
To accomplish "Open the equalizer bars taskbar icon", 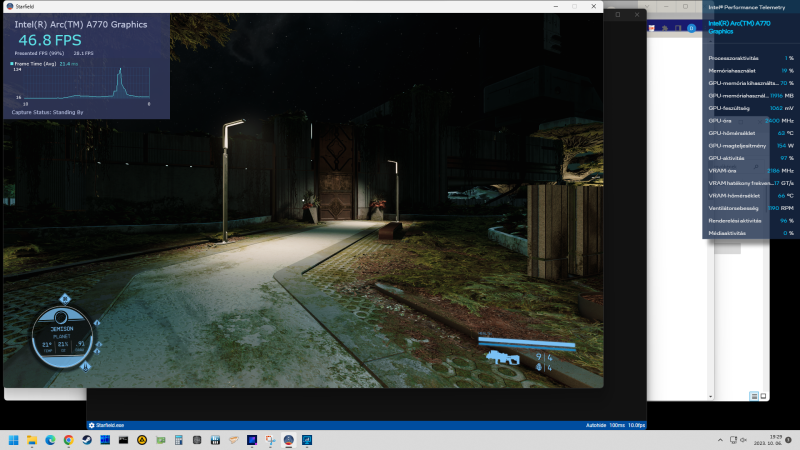I will tap(215, 440).
